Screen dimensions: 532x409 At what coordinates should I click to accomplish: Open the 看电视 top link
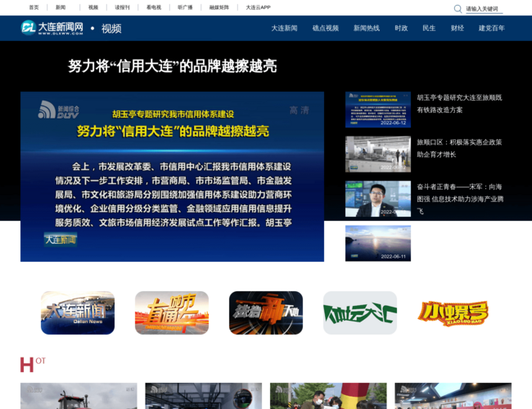pyautogui.click(x=154, y=7)
